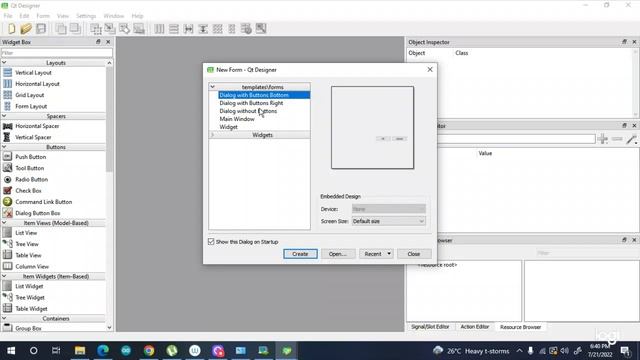Open Chrome from the taskbar
The image size is (640, 360).
pos(149,351)
